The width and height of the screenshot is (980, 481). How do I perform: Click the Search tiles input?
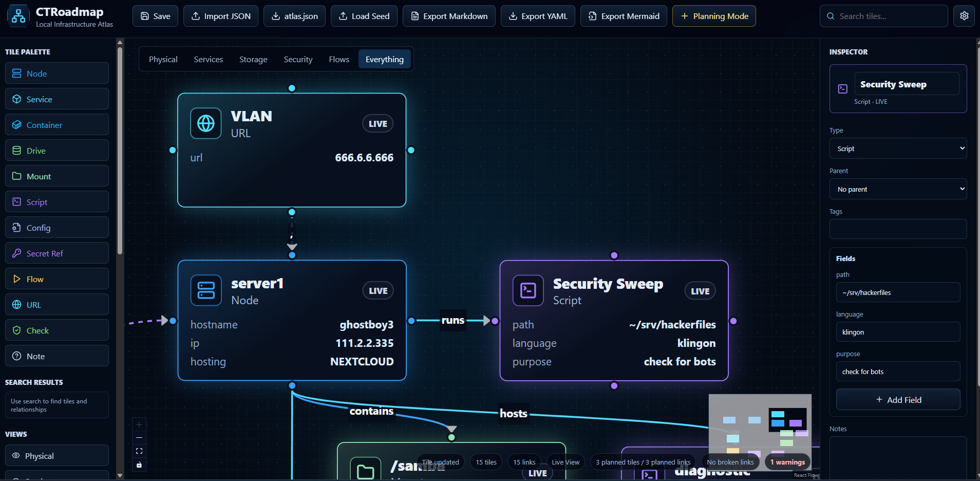tap(884, 16)
